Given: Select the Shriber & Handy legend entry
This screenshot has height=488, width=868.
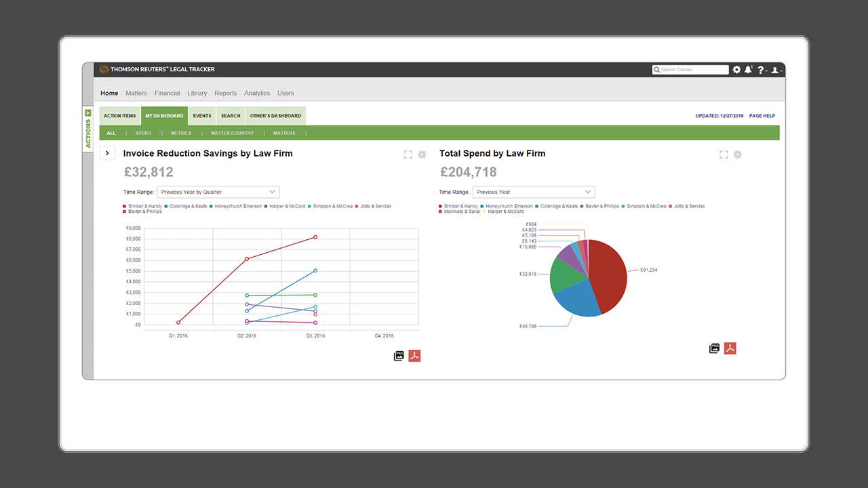Looking at the screenshot, I should pos(144,206).
